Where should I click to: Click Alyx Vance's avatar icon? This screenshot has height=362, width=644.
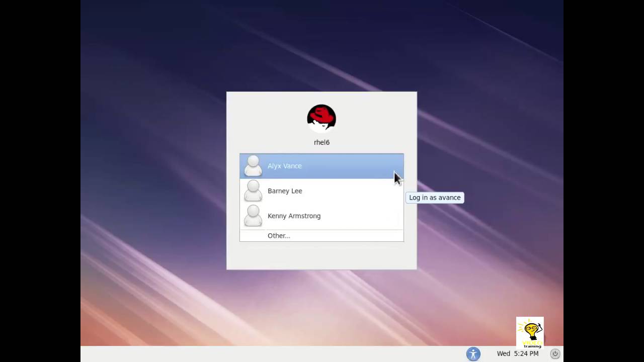[253, 166]
